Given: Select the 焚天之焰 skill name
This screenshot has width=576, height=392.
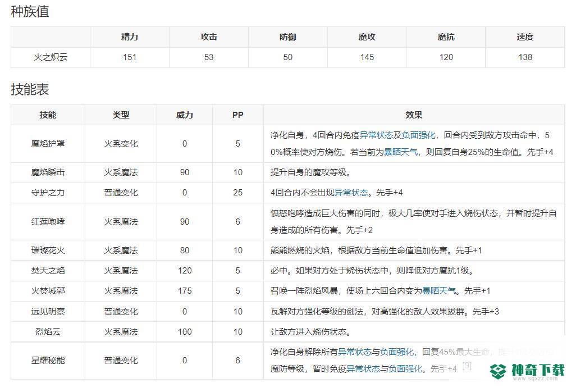Looking at the screenshot, I should click(x=48, y=271).
